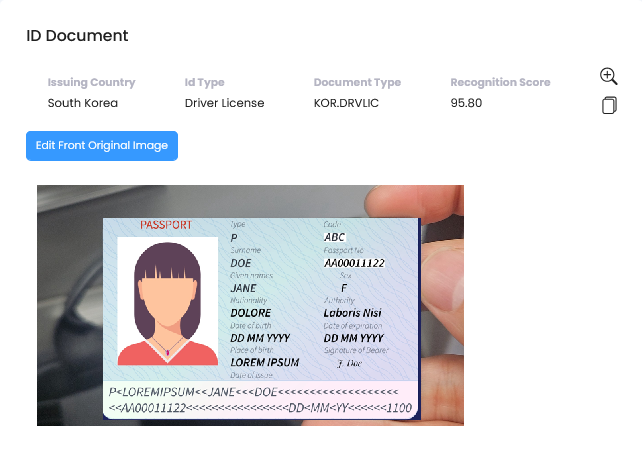The width and height of the screenshot is (642, 459).
Task: Click the Issuing Country label
Action: (x=91, y=82)
